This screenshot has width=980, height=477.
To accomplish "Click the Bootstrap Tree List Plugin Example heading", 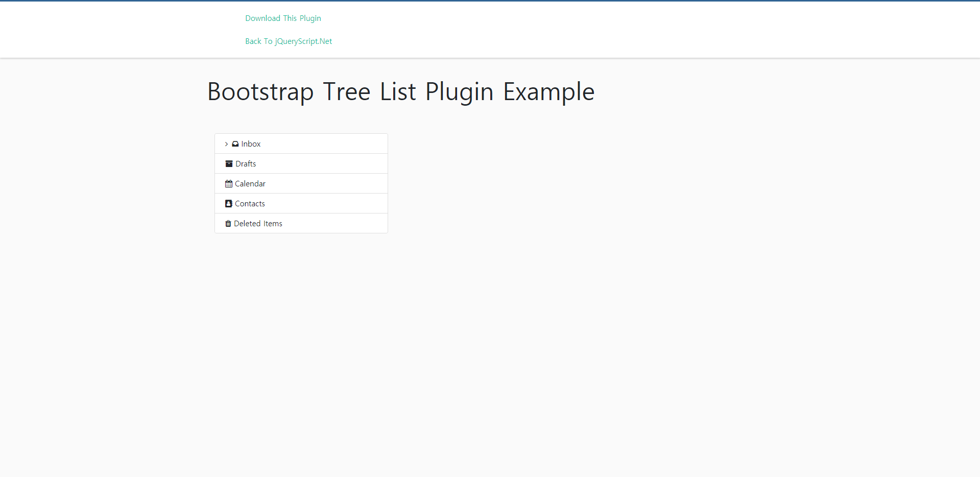I will point(401,92).
